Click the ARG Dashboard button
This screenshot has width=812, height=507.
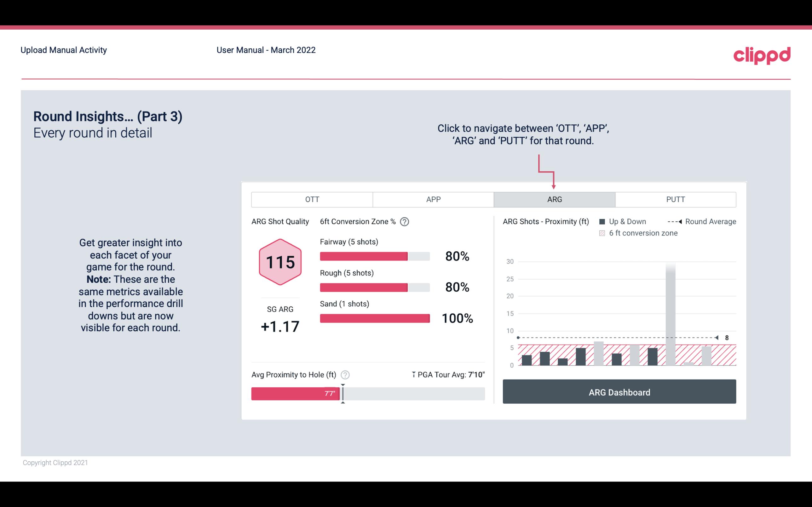tap(620, 392)
